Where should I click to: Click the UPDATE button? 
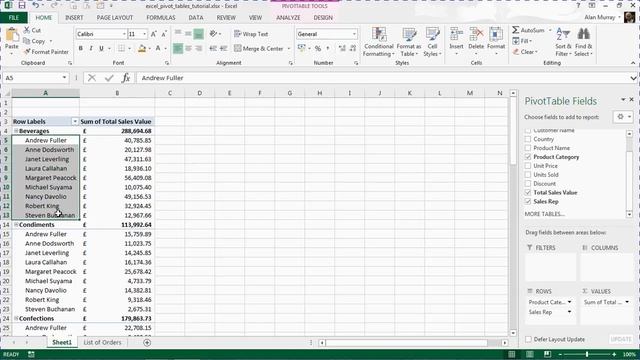[x=621, y=339]
